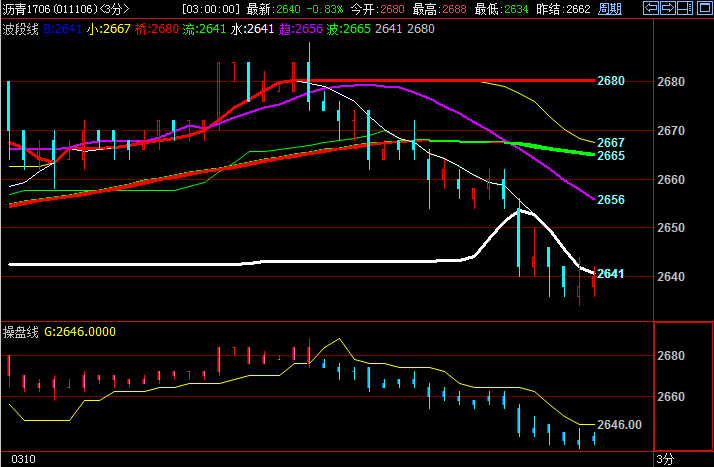Screen dimensions: 714x467
Task: Click the 波:2665 green legend value
Action: click(x=349, y=29)
